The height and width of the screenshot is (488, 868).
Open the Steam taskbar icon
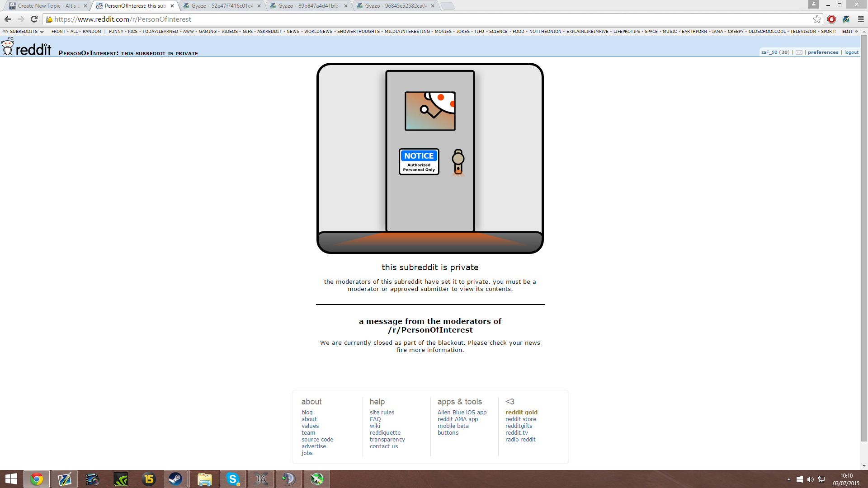(x=175, y=479)
